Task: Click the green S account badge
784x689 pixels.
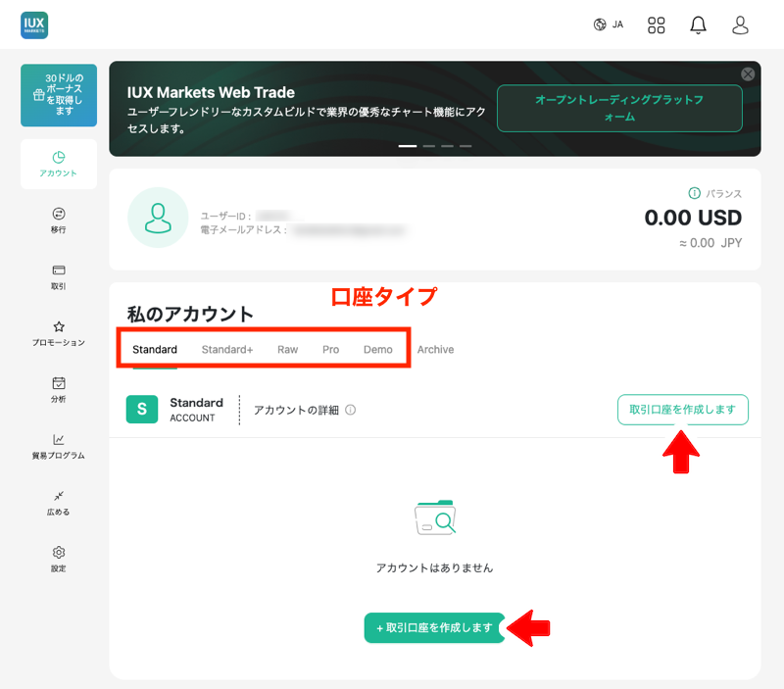Action: [x=142, y=410]
